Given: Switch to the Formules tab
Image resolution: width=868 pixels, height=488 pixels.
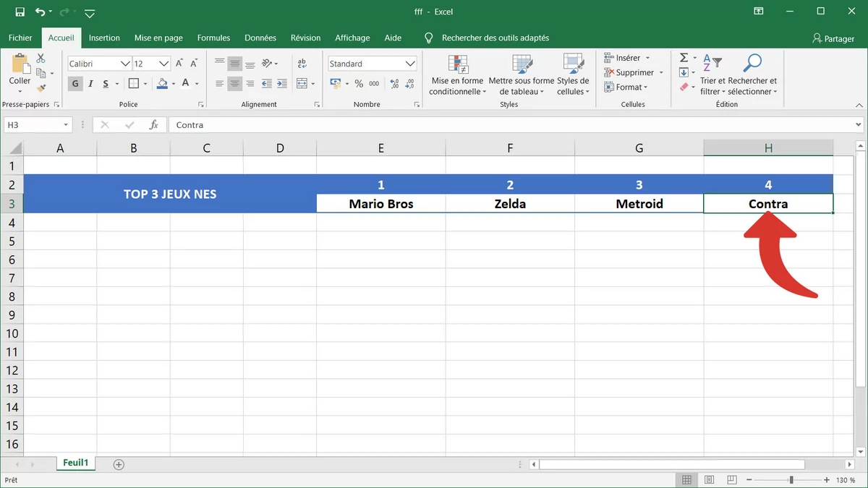Looking at the screenshot, I should [x=213, y=38].
